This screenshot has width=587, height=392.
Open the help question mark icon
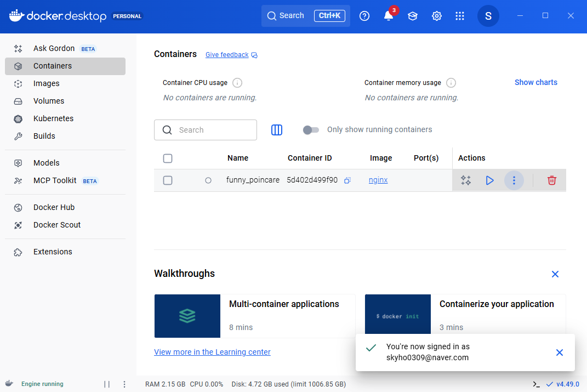tap(364, 16)
